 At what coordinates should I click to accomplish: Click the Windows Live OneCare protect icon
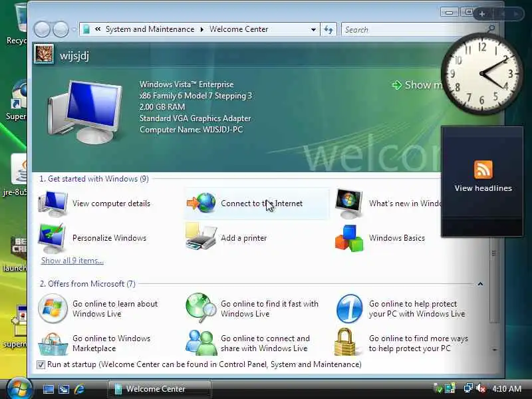tap(350, 309)
